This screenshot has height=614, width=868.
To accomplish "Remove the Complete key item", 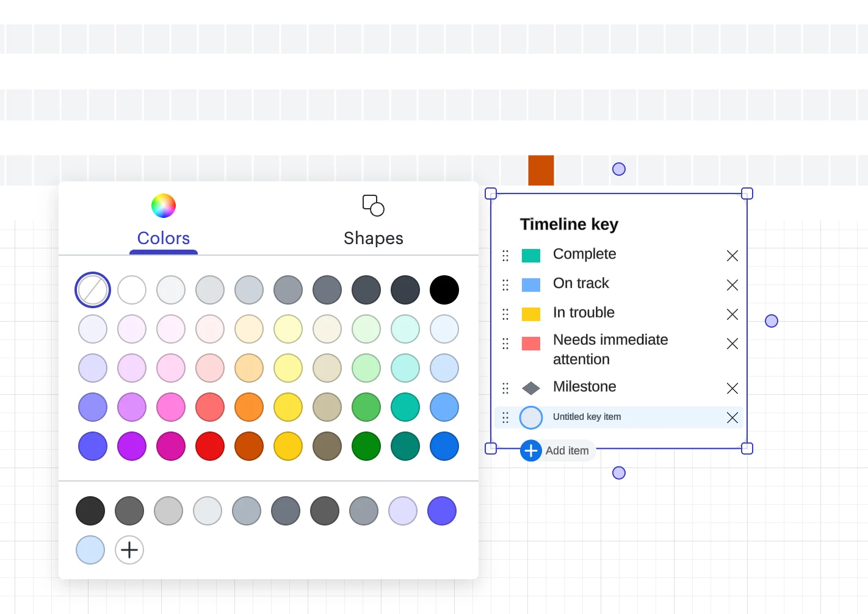I will point(732,256).
